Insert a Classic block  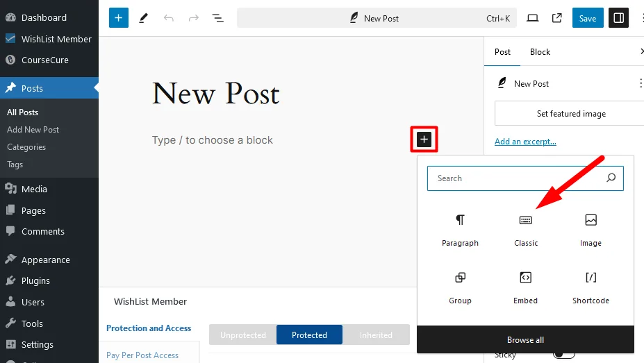coord(526,230)
